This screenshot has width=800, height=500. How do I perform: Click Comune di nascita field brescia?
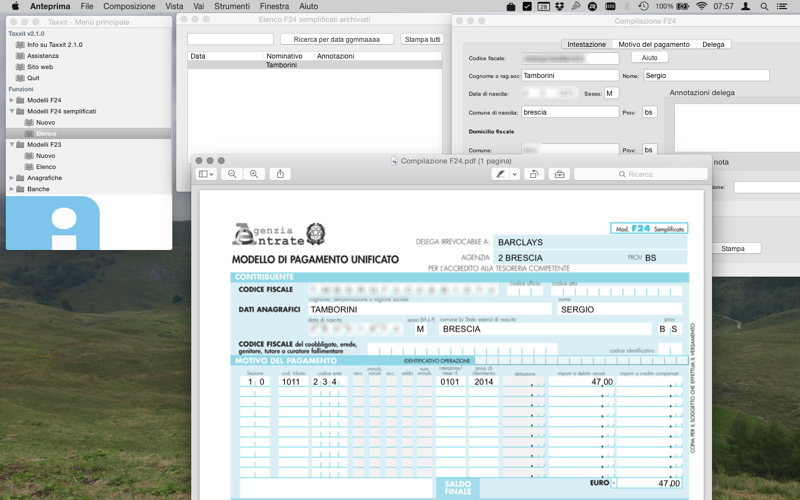pos(570,112)
